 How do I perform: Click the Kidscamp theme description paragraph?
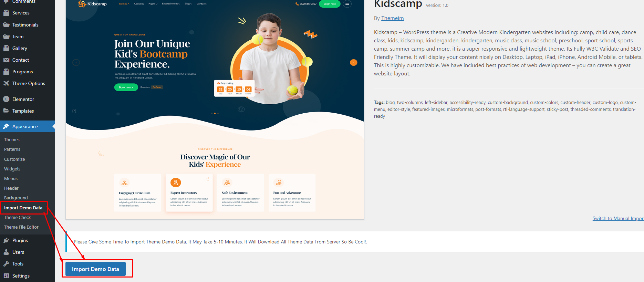click(508, 53)
